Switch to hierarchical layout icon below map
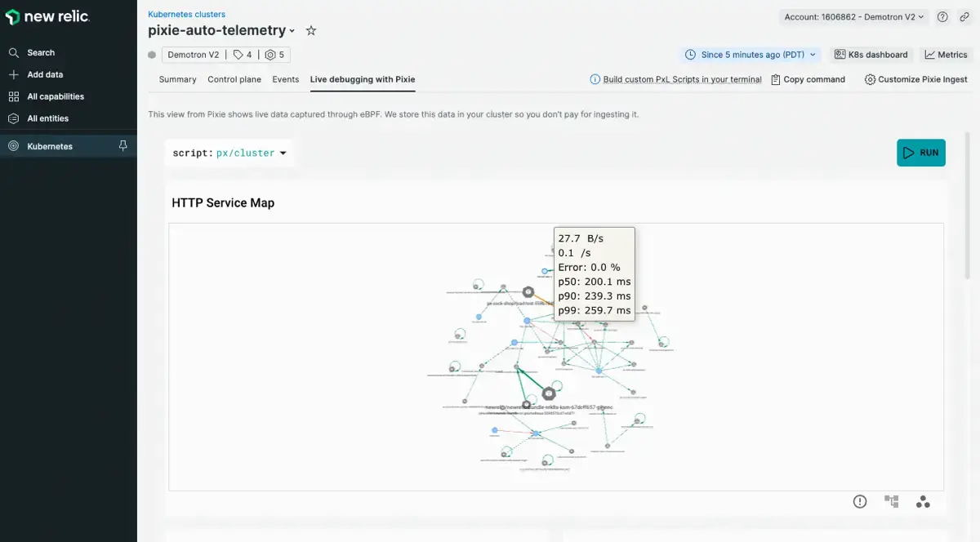Image resolution: width=980 pixels, height=542 pixels. (892, 502)
